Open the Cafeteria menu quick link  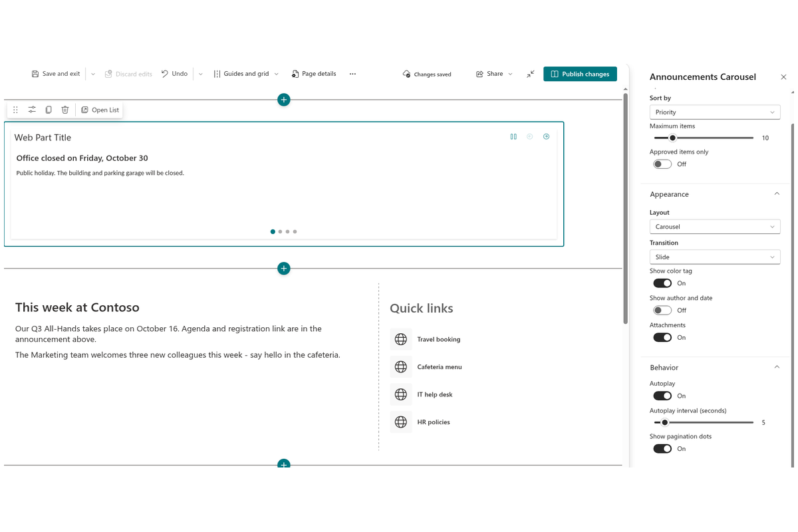pyautogui.click(x=440, y=367)
